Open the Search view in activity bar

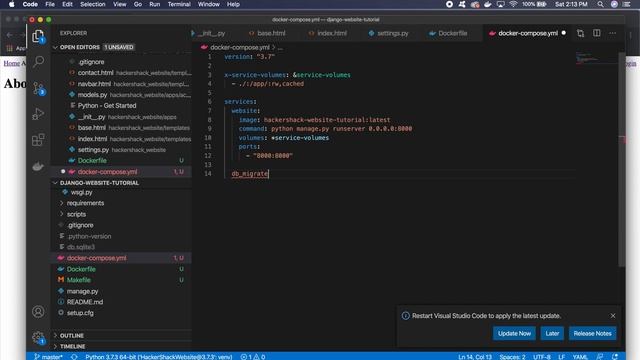coord(38,62)
